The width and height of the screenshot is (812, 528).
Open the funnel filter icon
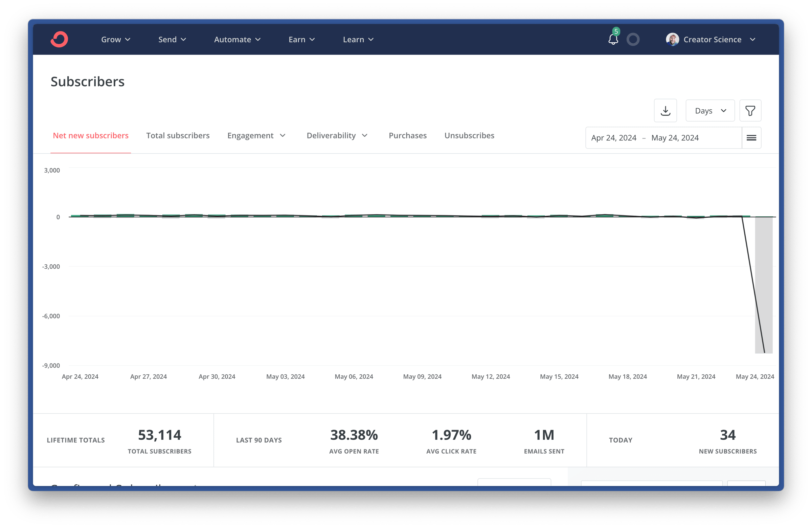click(x=750, y=111)
